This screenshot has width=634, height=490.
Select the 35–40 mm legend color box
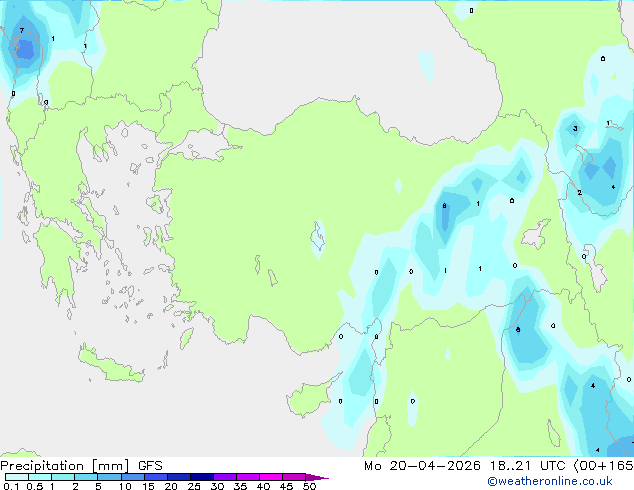[248, 477]
